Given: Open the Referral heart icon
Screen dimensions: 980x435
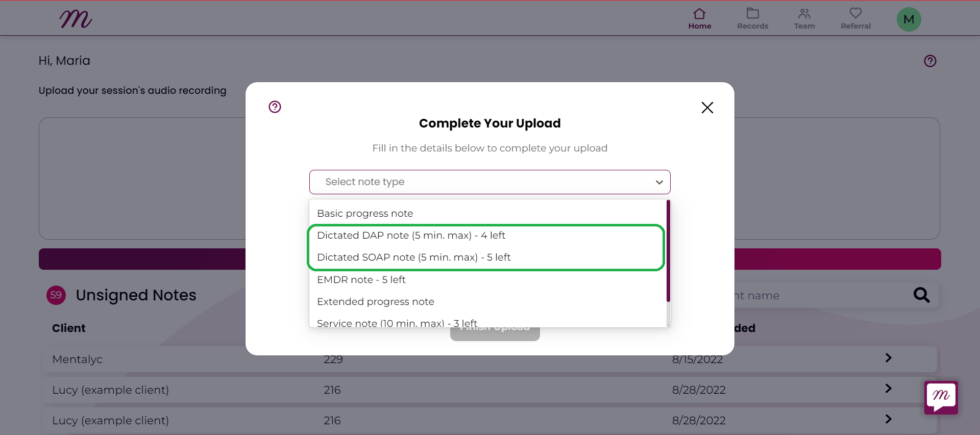Looking at the screenshot, I should click(855, 13).
